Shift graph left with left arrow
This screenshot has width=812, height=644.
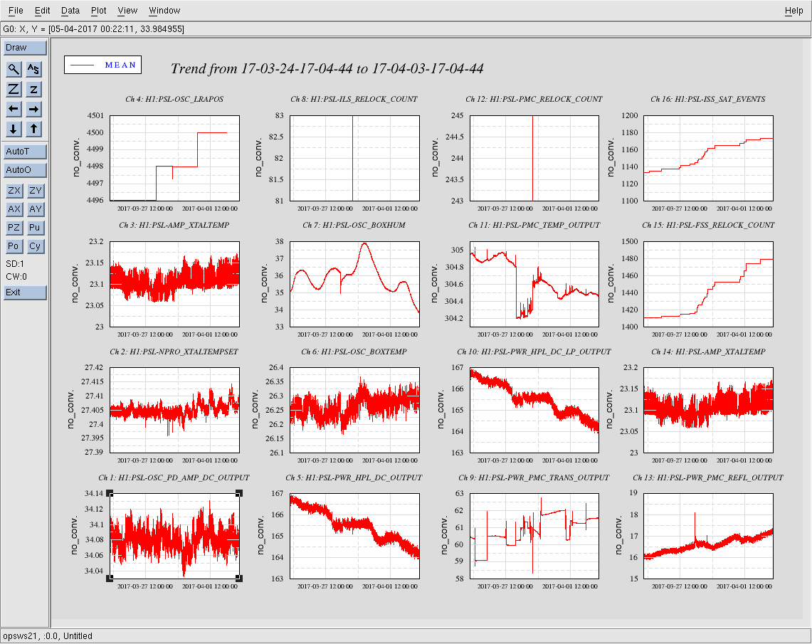tap(14, 110)
